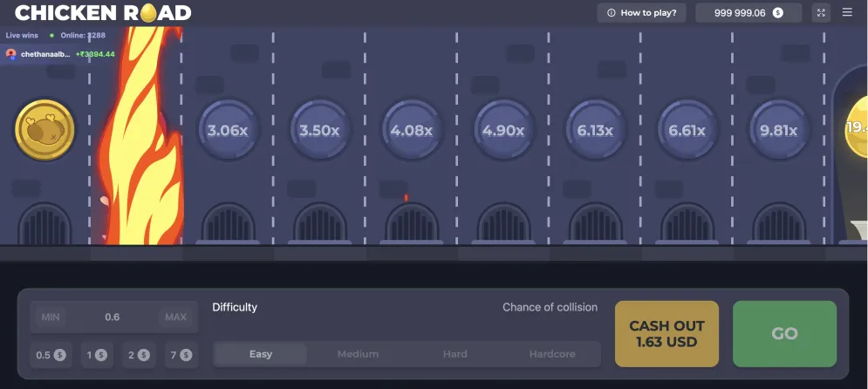Choose the 2 dollar quick bet
Viewport: 868px width, 389px height.
139,355
